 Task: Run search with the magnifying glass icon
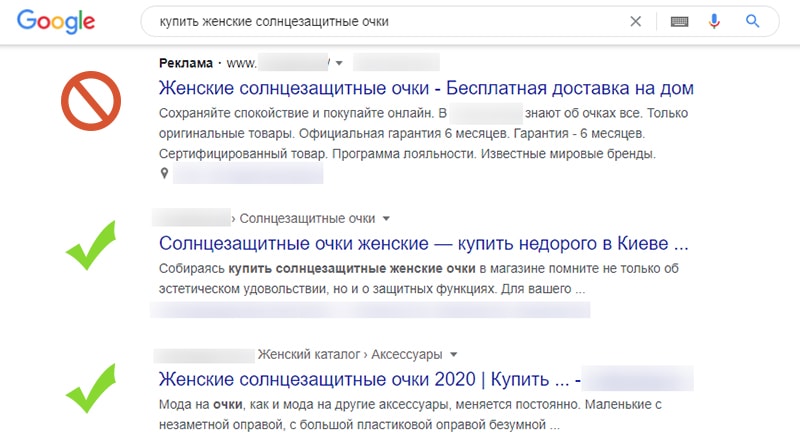753,21
